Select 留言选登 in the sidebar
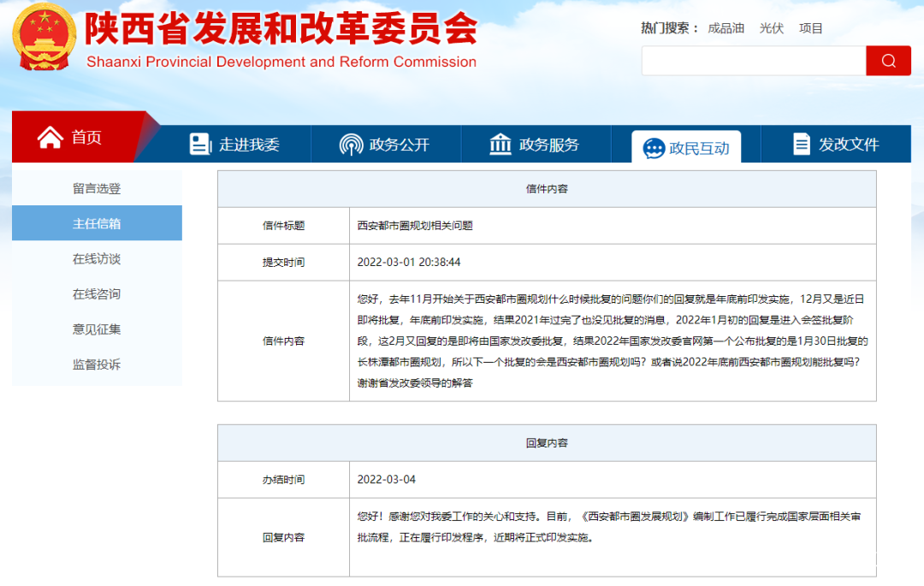This screenshot has height=586, width=924. pyautogui.click(x=97, y=189)
